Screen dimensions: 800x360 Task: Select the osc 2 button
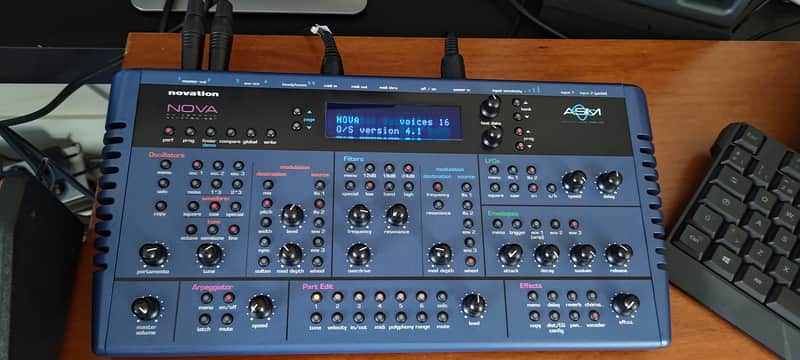(x=218, y=165)
